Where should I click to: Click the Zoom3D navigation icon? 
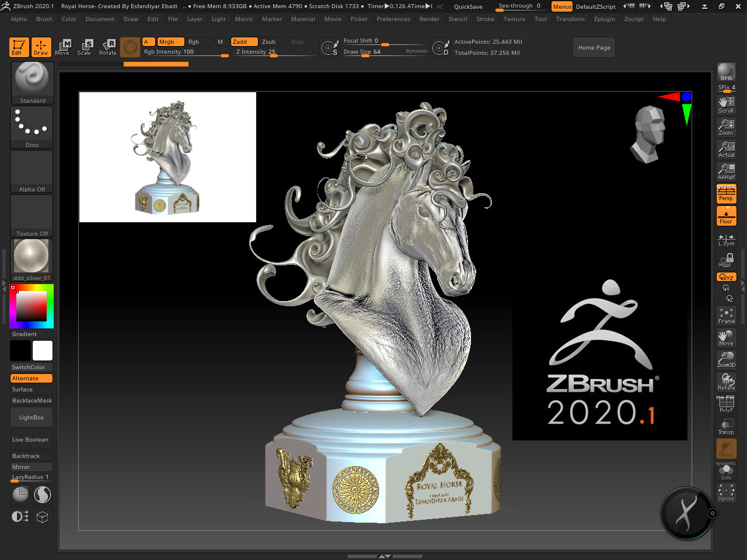[x=726, y=360]
